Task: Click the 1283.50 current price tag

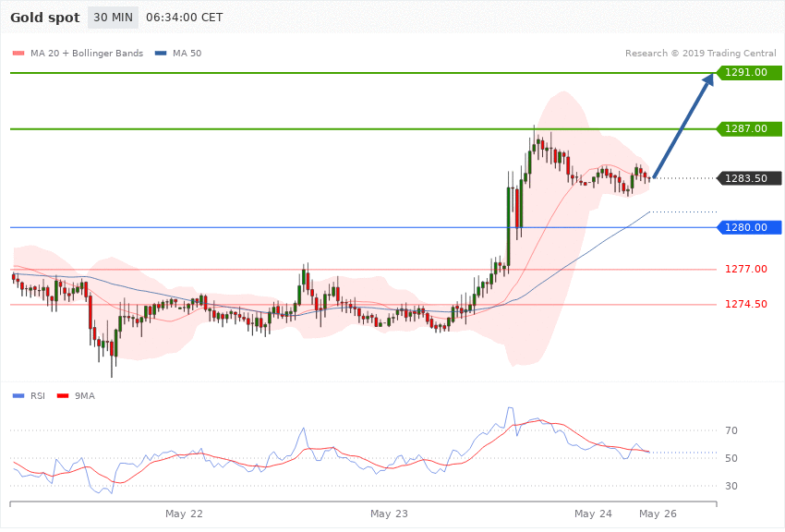Action: [750, 178]
